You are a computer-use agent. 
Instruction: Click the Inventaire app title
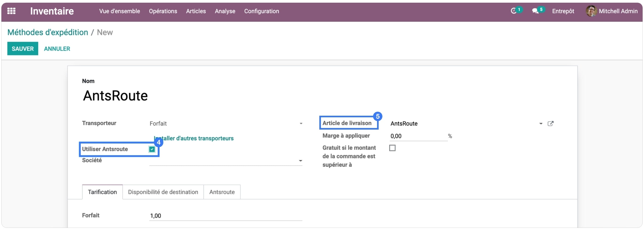[x=52, y=11]
